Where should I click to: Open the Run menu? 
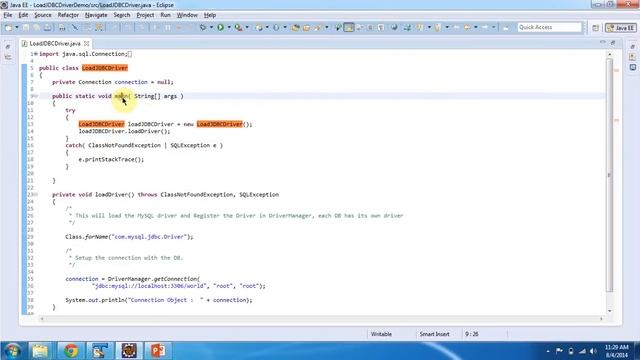tap(165, 15)
